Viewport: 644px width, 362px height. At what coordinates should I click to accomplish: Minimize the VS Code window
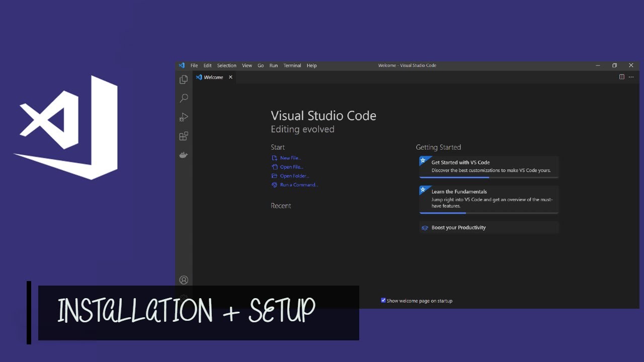click(x=598, y=65)
